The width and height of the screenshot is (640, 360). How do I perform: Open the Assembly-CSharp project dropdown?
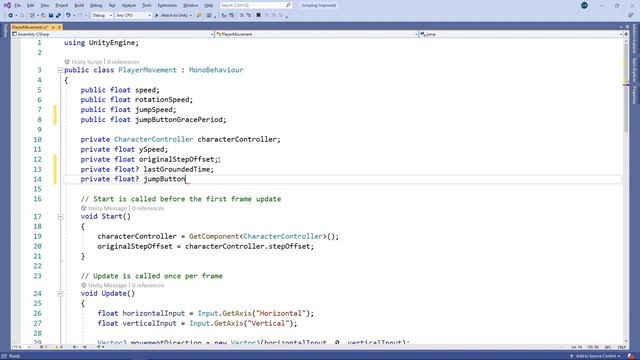[x=113, y=34]
